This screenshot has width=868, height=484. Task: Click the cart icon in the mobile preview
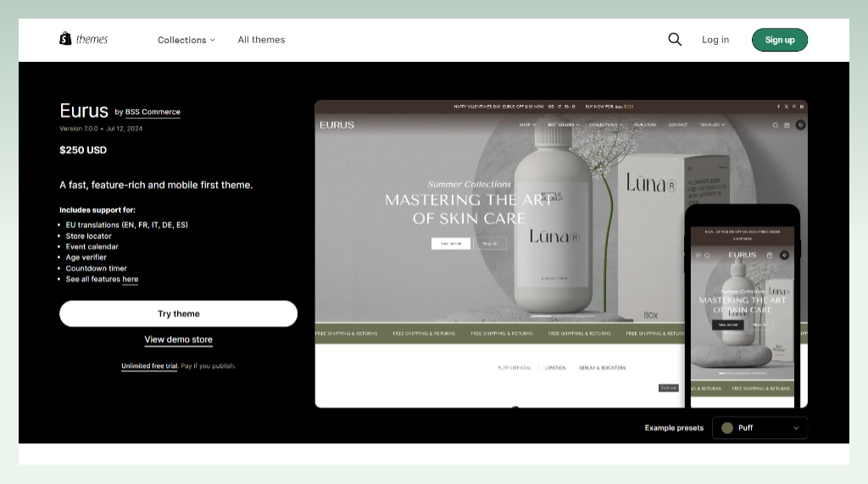770,255
